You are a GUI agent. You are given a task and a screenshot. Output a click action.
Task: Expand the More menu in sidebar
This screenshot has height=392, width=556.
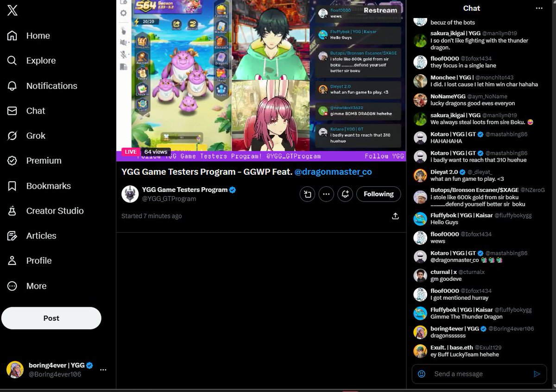point(27,286)
